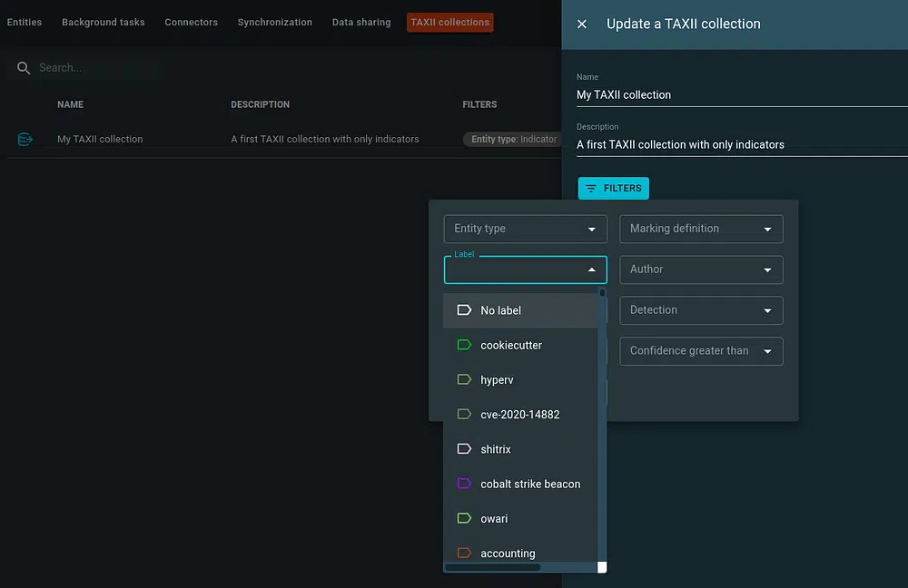Open the Data sharing tab
The width and height of the screenshot is (908, 588).
361,23
